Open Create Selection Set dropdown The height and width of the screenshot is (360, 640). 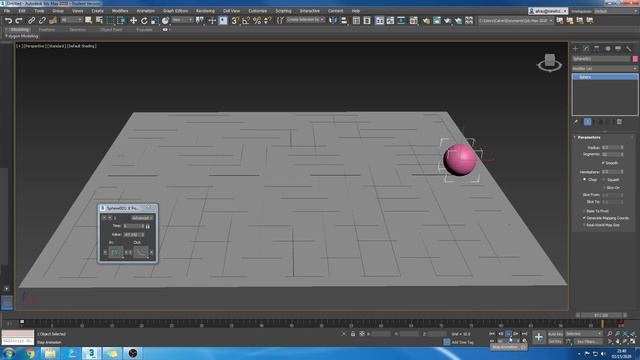tap(306, 20)
